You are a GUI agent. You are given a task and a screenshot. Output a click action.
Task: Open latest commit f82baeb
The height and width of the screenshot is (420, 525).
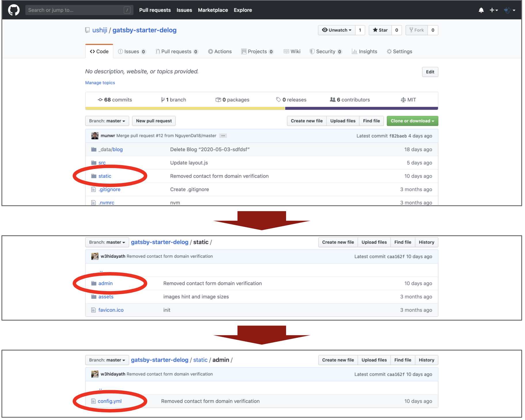click(398, 136)
